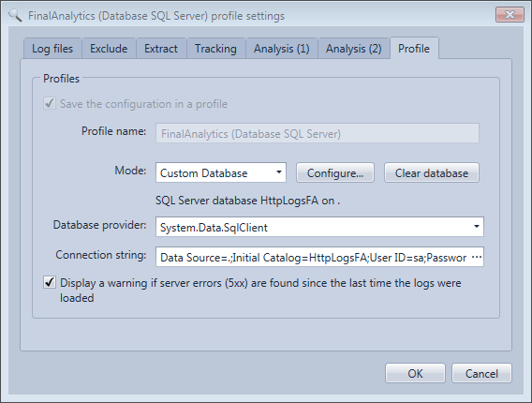
Task: Click the Profile name text field
Action: click(x=318, y=133)
